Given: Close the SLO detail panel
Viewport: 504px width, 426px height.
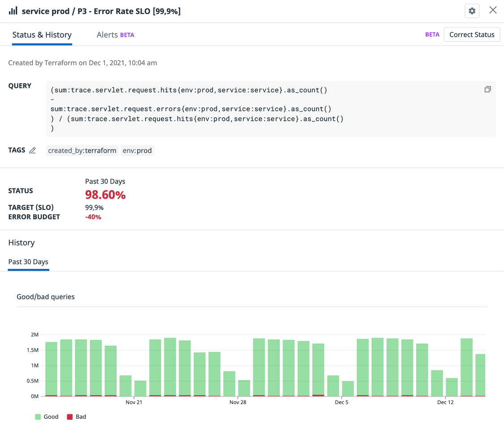Looking at the screenshot, I should pos(493,10).
